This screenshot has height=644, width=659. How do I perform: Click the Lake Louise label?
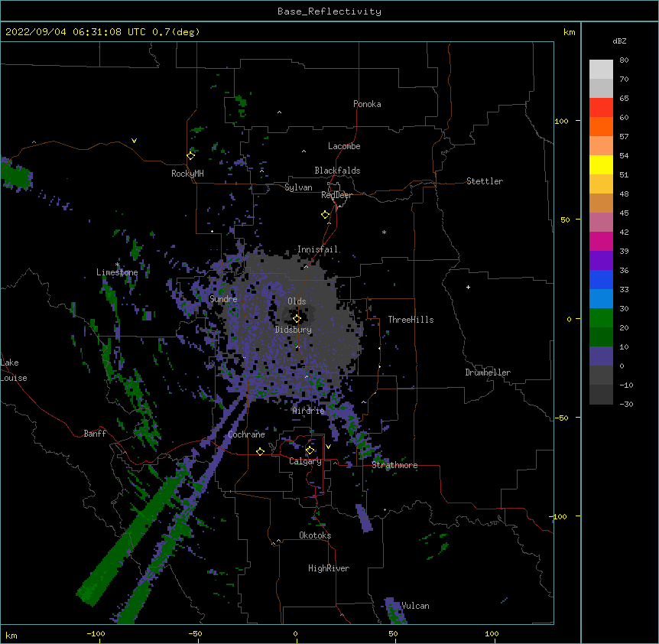14,370
